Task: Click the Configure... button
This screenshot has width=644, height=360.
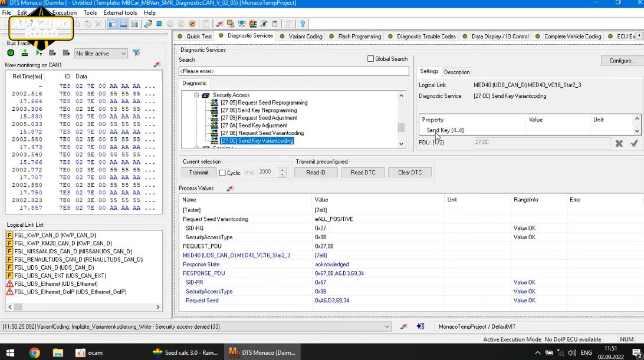Action: pos(622,61)
